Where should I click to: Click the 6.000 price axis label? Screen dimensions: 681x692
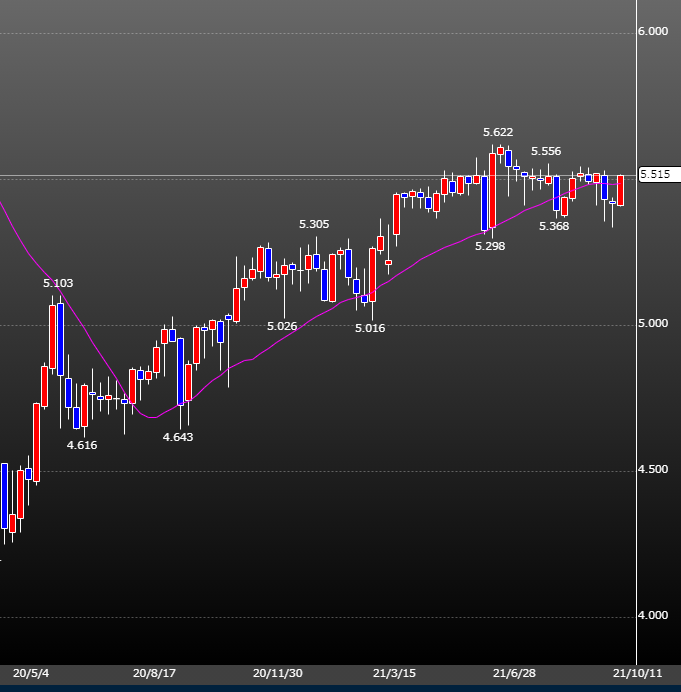coord(653,31)
